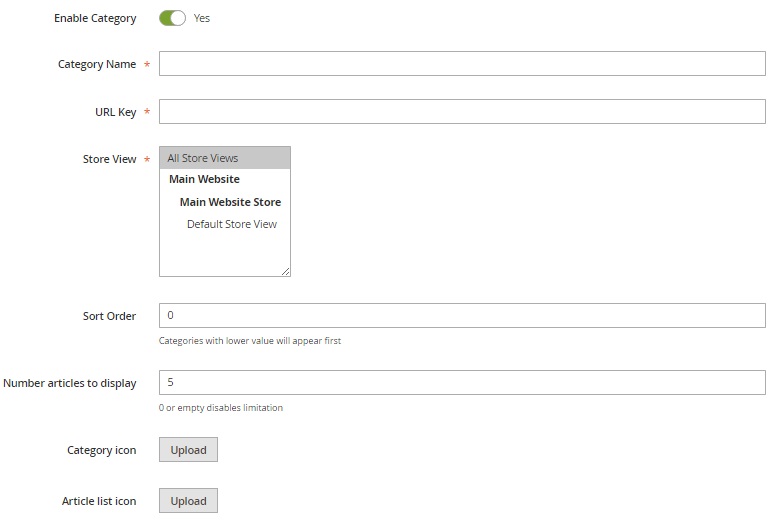Focus the Number articles to display field
This screenshot has width=771, height=525.
click(x=462, y=383)
